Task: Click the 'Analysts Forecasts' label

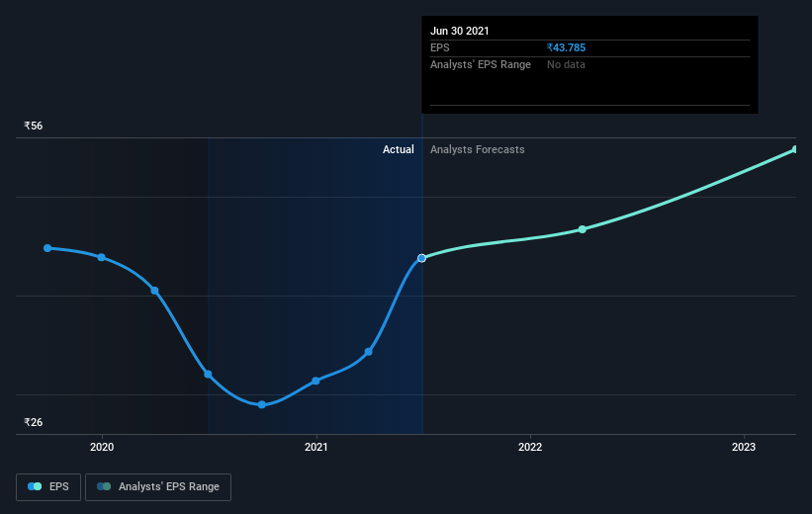Action: pyautogui.click(x=477, y=149)
